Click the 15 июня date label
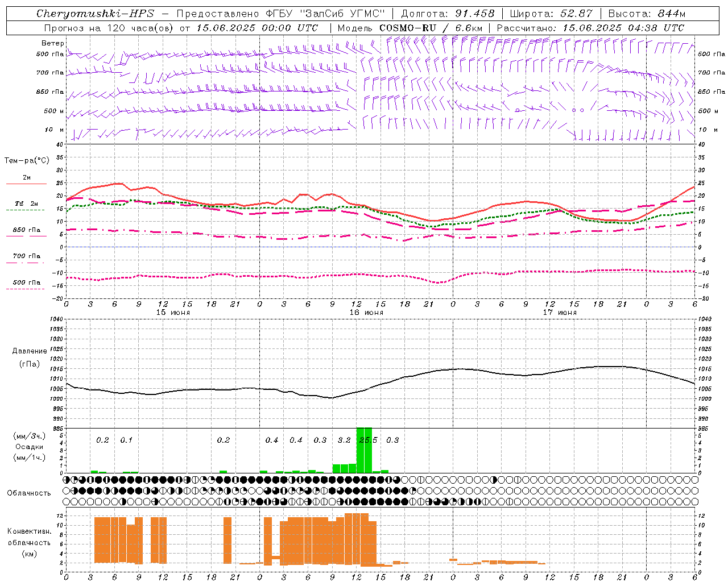This screenshot has height=582, width=728. click(x=173, y=312)
